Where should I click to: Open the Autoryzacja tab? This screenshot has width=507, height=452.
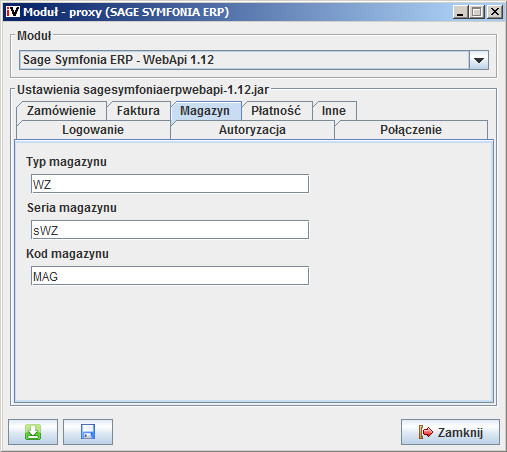tap(252, 130)
